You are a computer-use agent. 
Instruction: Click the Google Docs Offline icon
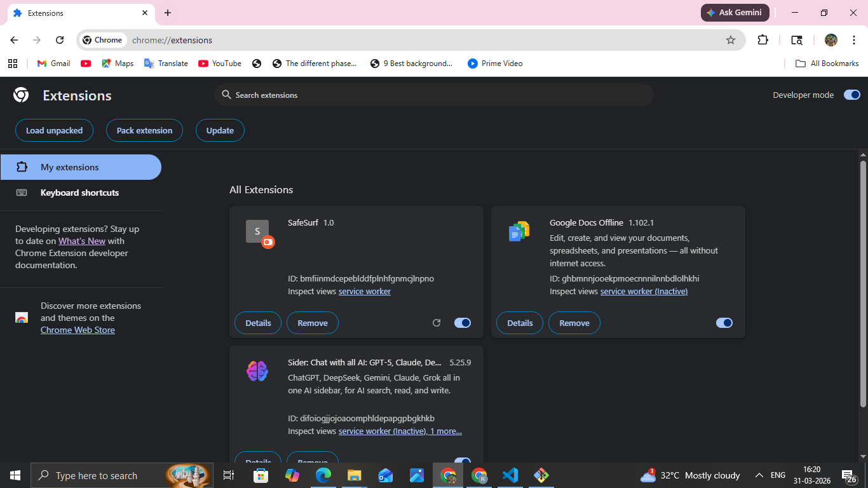[519, 231]
